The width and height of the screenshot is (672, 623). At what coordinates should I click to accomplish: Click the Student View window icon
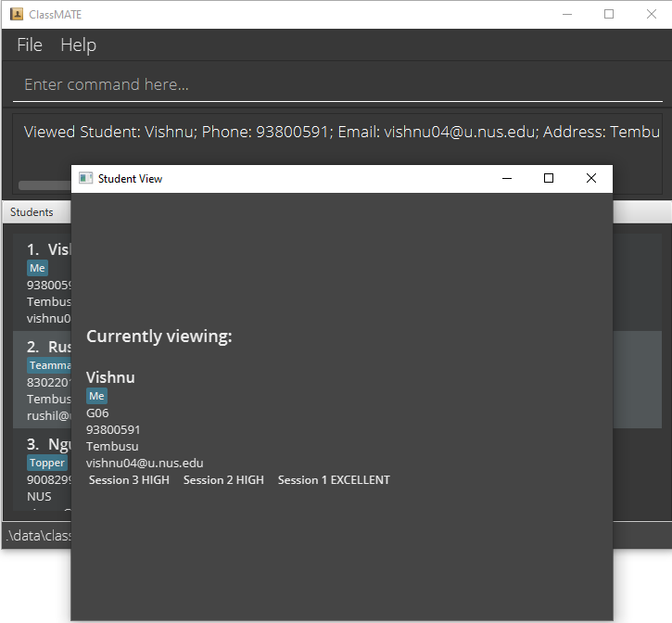pos(85,178)
